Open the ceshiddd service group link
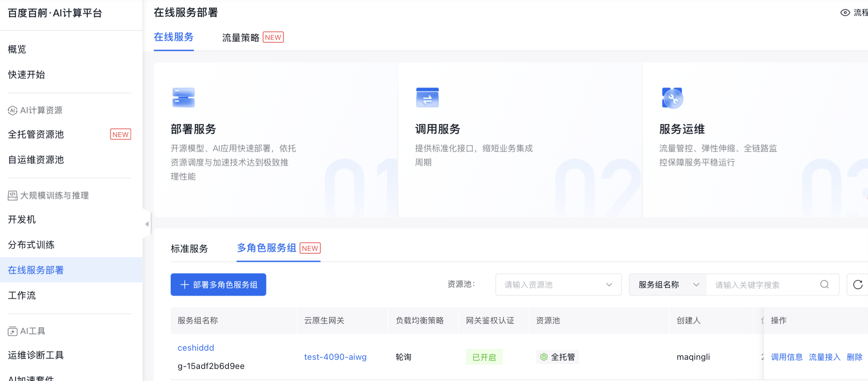Viewport: 868px width, 381px height. coord(196,348)
